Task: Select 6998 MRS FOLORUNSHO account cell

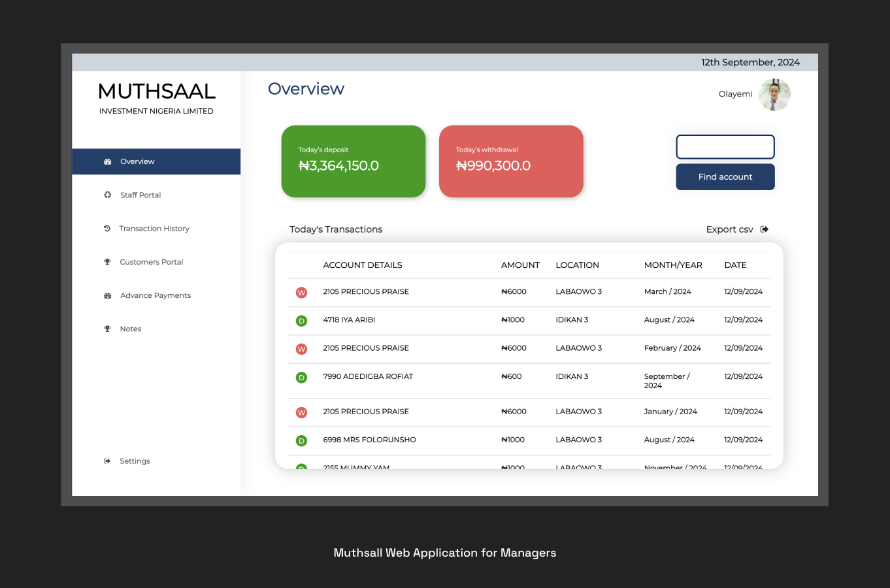Action: click(369, 440)
